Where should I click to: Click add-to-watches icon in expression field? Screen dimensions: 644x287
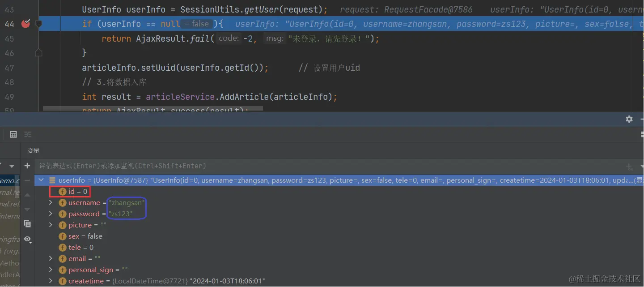tap(630, 167)
